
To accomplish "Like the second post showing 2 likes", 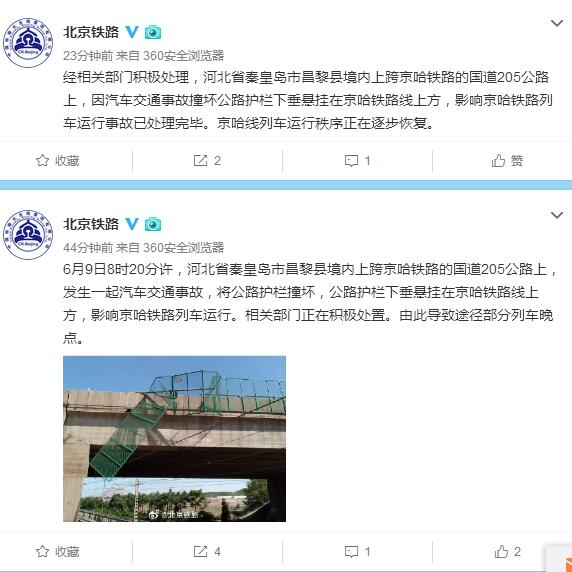I will click(507, 552).
